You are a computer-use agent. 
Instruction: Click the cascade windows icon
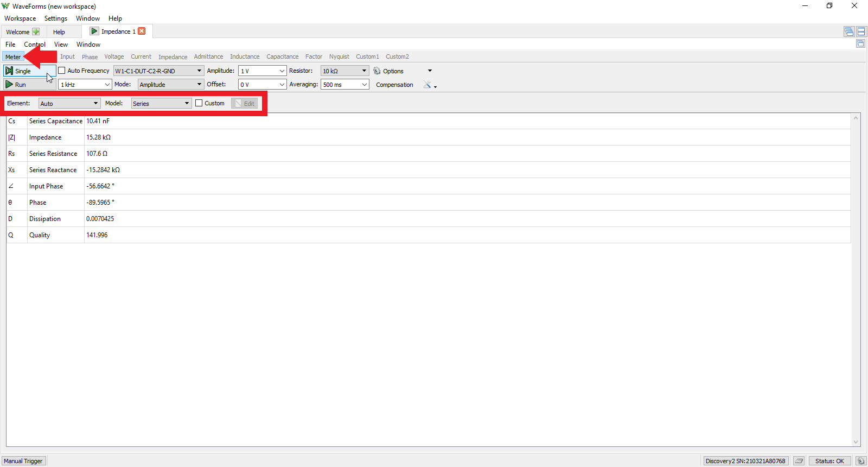[x=849, y=31]
